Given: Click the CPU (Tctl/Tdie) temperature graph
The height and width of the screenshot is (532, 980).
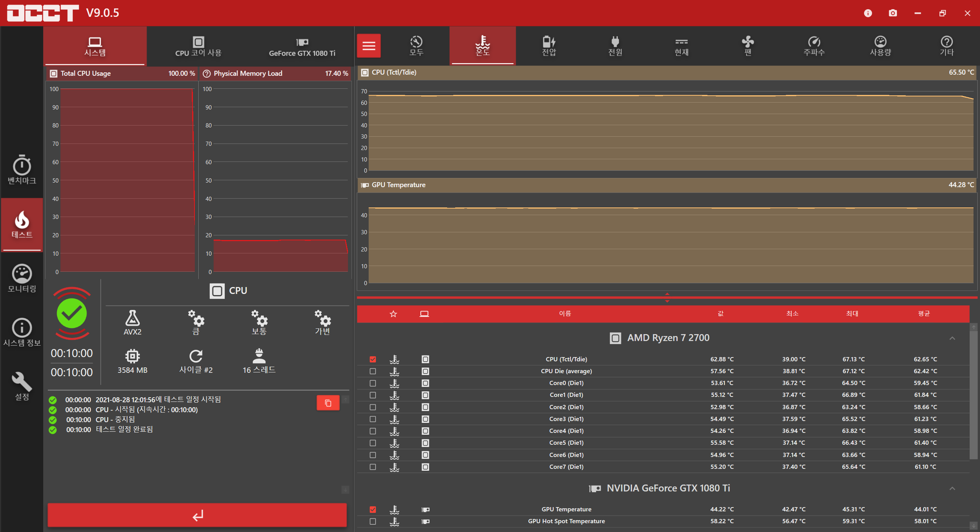Looking at the screenshot, I should tap(667, 130).
